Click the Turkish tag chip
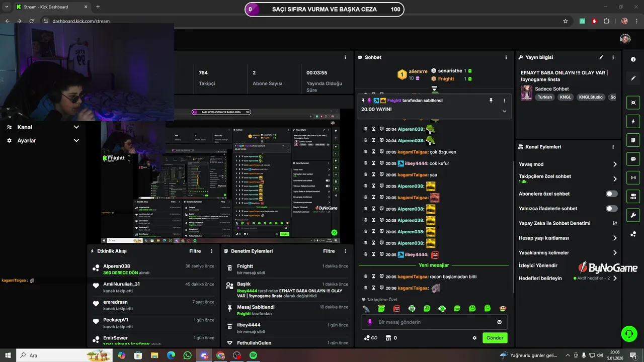644x362 pixels. pyautogui.click(x=545, y=97)
